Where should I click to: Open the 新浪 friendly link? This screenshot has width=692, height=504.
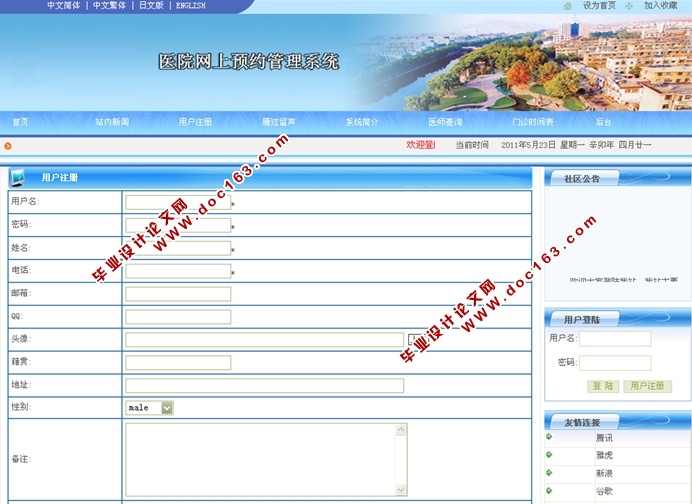point(604,473)
